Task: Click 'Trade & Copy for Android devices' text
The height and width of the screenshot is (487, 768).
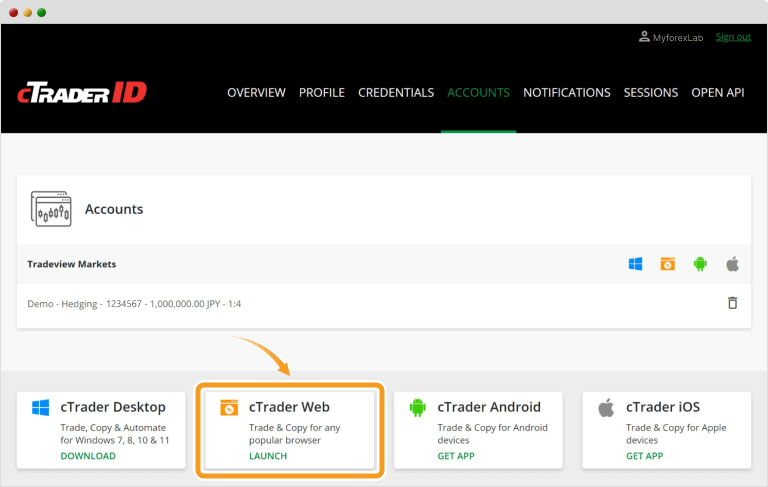Action: [492, 434]
